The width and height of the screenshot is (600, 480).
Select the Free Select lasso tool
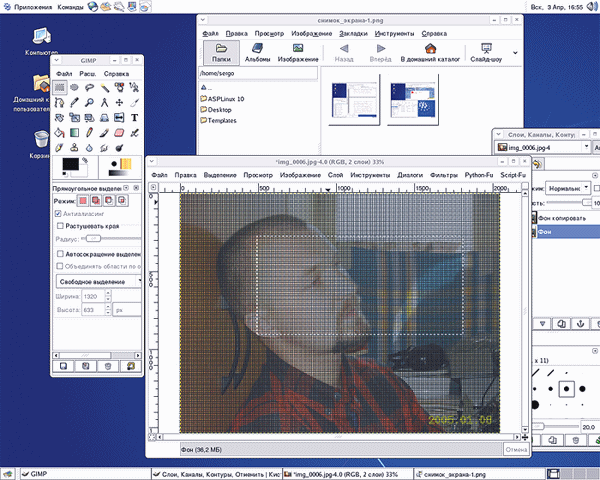tap(89, 88)
